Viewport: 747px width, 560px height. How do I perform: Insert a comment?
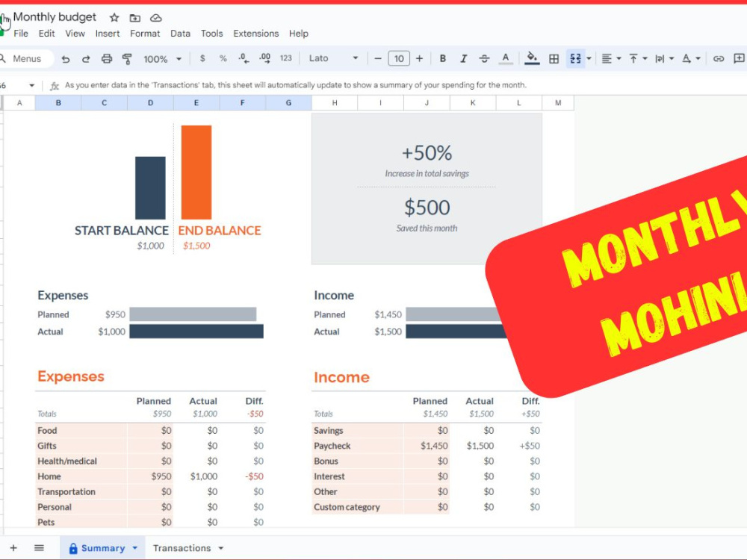(739, 58)
